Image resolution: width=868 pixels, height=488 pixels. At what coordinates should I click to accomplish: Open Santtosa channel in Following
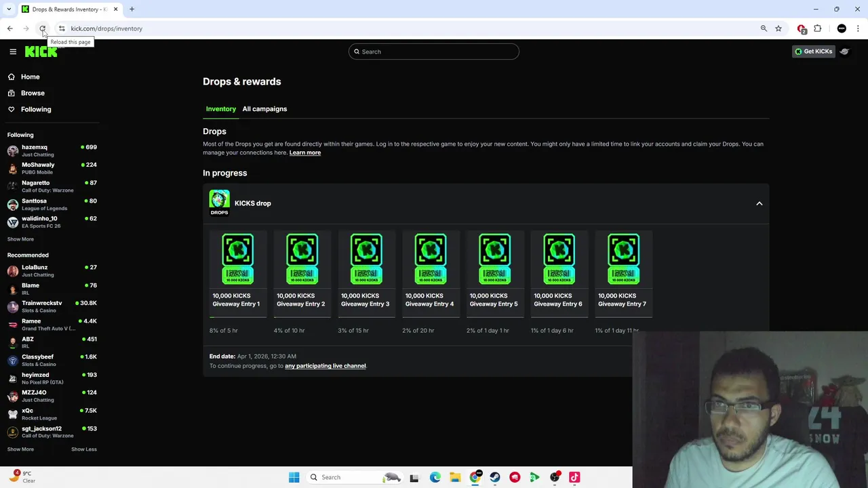(52, 204)
